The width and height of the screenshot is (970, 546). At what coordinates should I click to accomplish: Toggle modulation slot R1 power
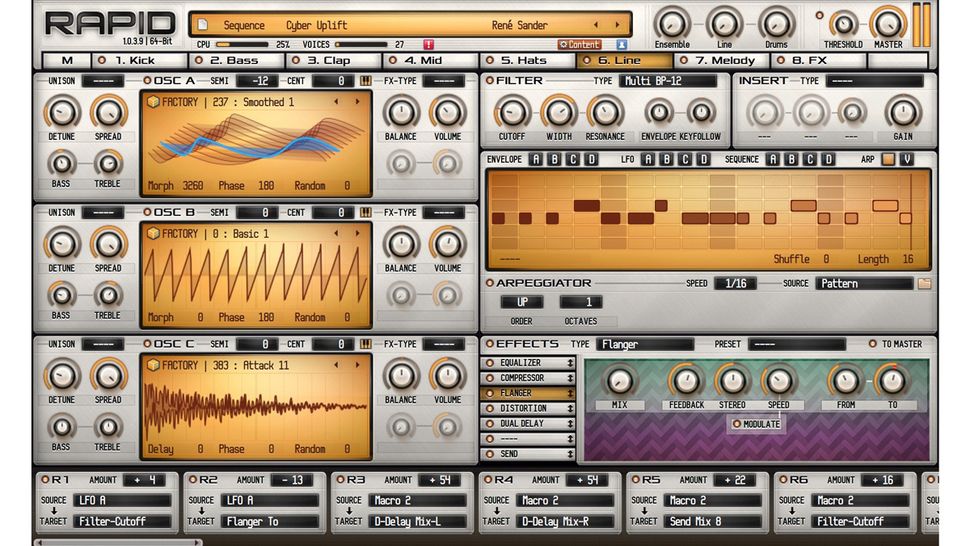[45, 480]
